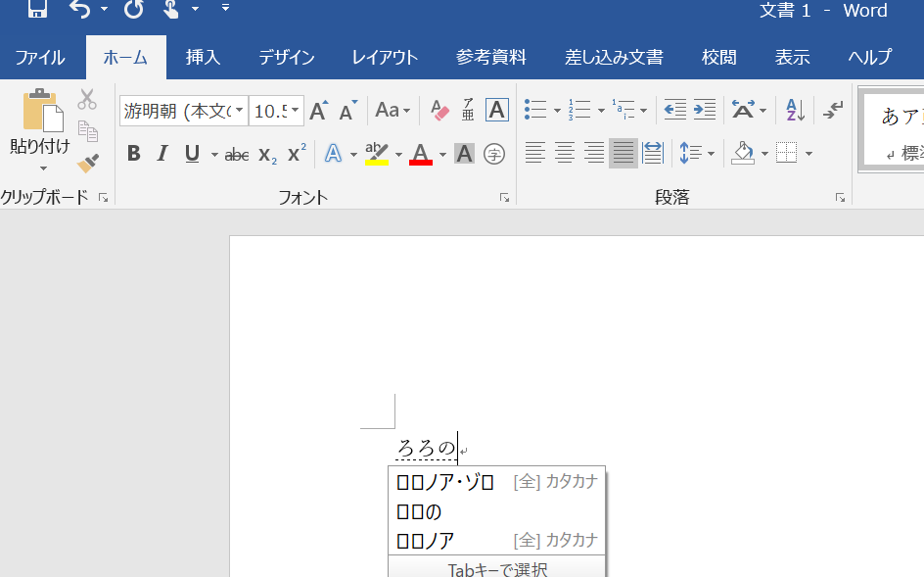Open the undo history dropdown arrow
The width and height of the screenshot is (924, 577).
click(105, 8)
